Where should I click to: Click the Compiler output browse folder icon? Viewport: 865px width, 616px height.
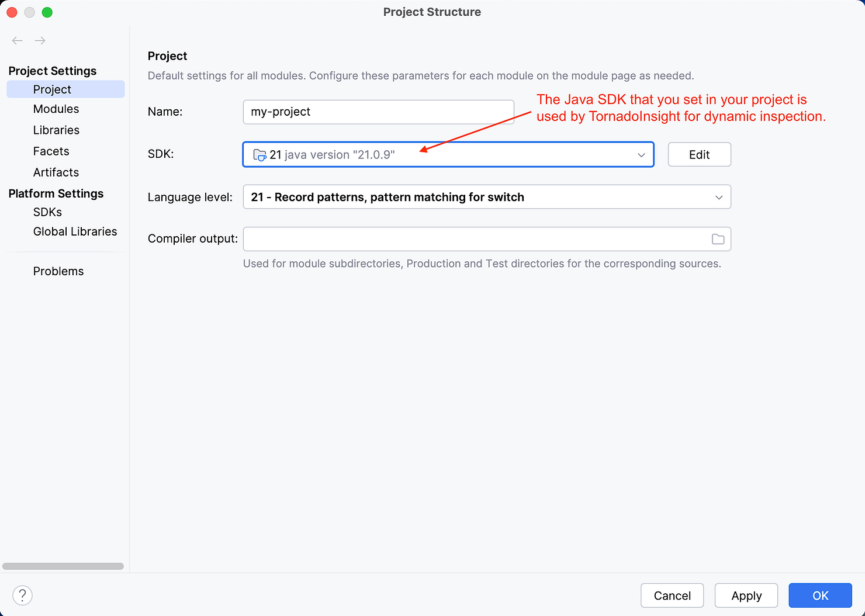718,239
